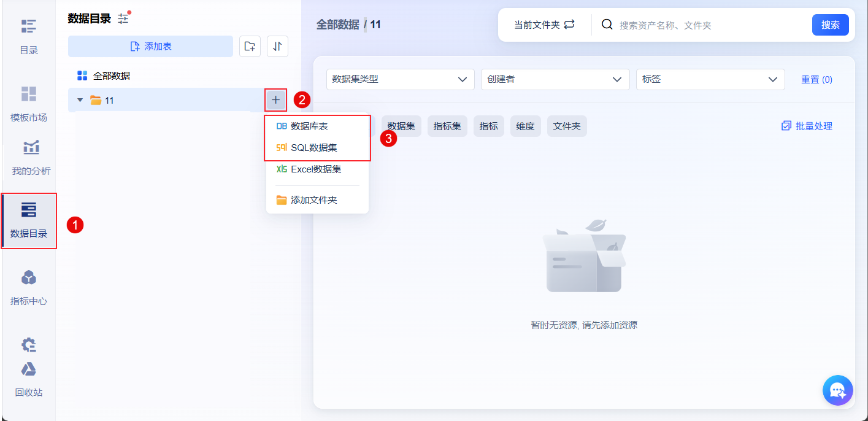Go to 我的分析 via sidebar
Image resolution: width=868 pixels, height=421 pixels.
[x=28, y=158]
